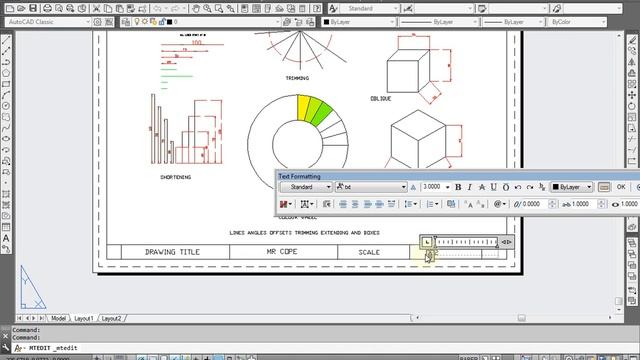Viewport: 640px width, 360px height.
Task: Open the line spacing dropdown
Action: (x=410, y=204)
